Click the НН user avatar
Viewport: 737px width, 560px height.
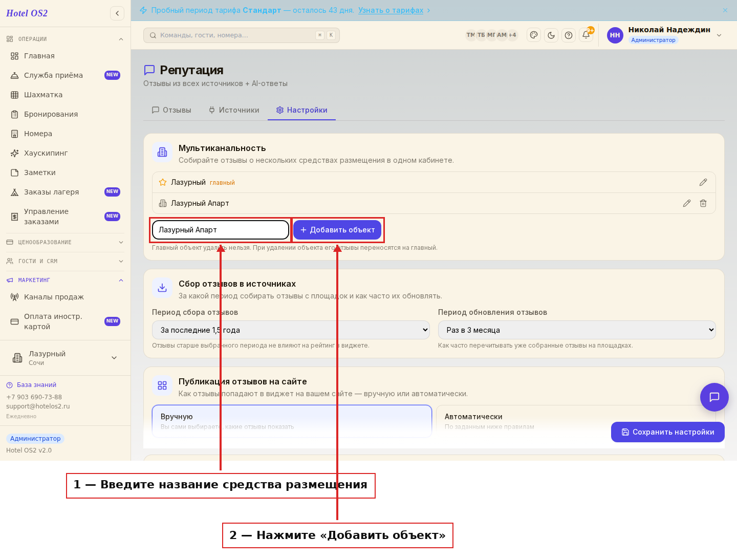click(615, 35)
